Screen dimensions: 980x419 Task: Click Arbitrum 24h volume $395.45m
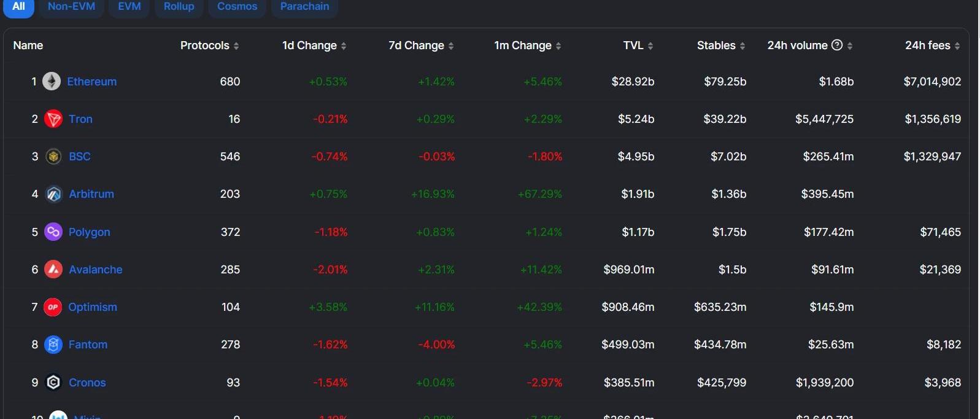pyautogui.click(x=827, y=194)
